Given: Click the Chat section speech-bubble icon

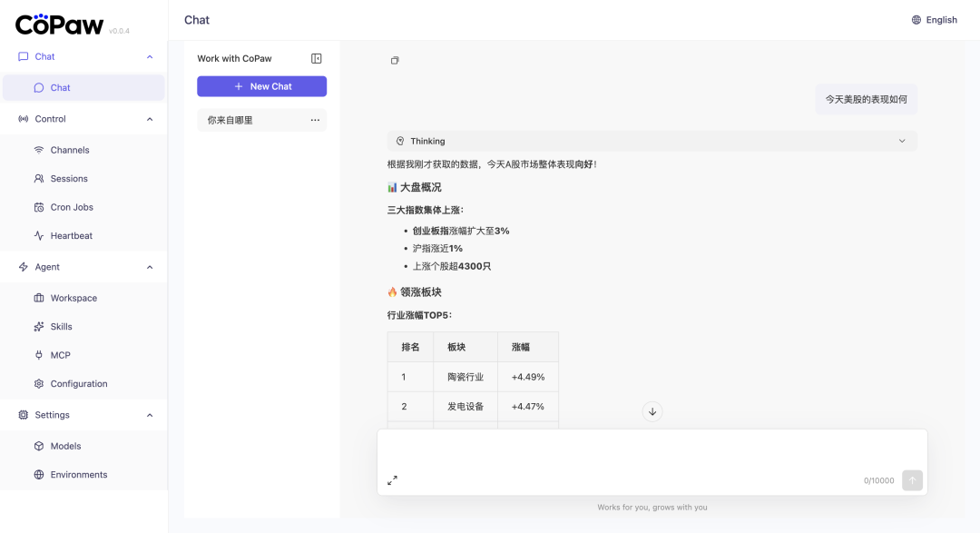Looking at the screenshot, I should coord(23,56).
